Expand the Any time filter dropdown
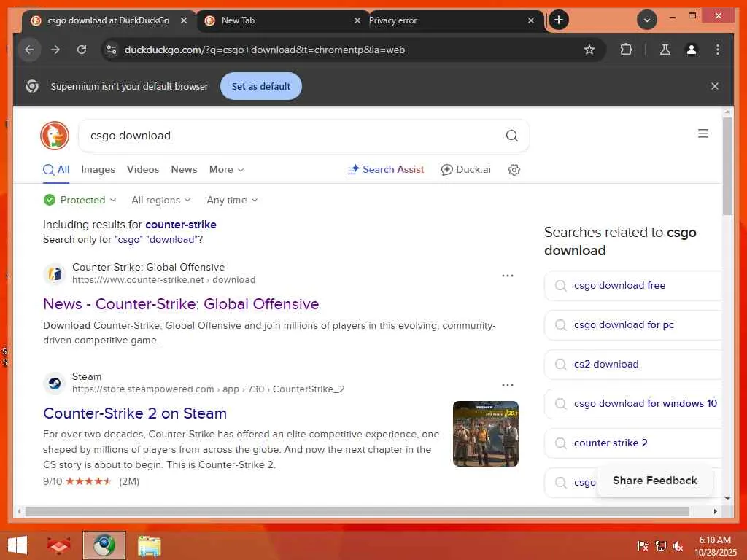The height and width of the screenshot is (560, 747). [x=232, y=200]
